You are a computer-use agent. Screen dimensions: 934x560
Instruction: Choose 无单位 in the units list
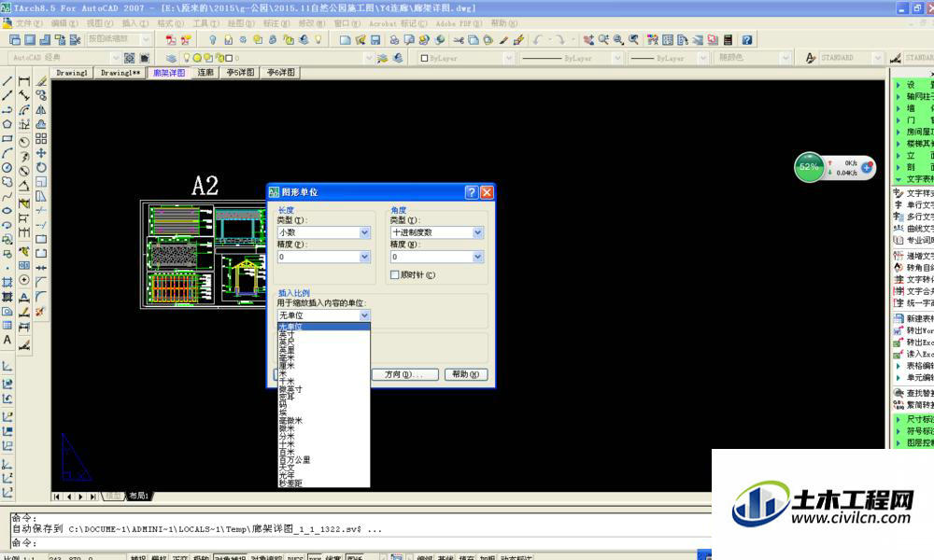tap(323, 327)
